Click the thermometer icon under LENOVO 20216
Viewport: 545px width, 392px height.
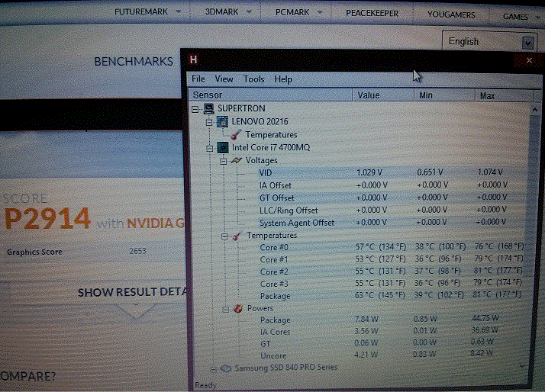236,134
